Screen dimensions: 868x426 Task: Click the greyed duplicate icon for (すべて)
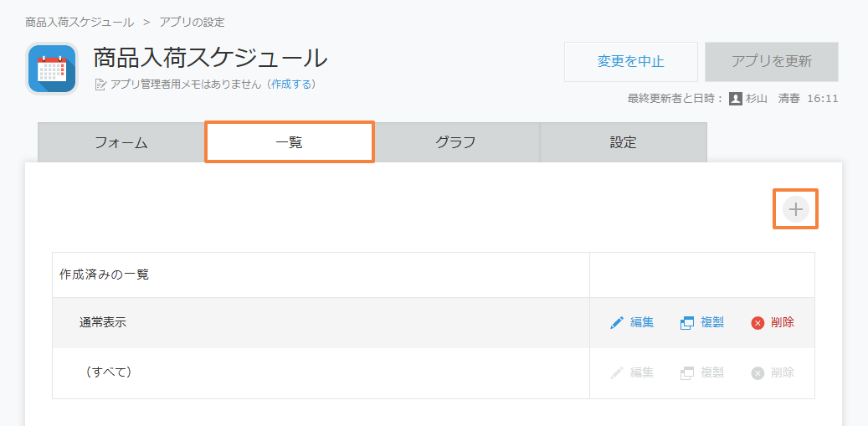[687, 373]
